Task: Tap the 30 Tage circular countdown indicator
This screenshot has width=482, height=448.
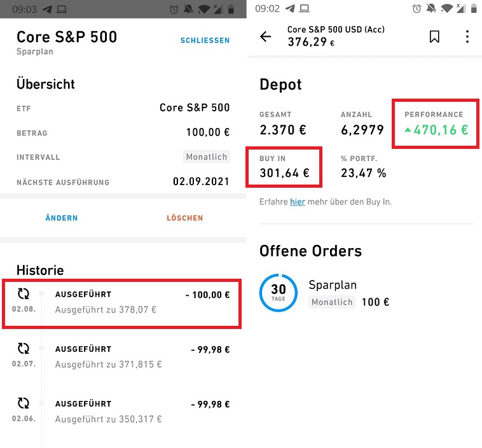Action: [278, 293]
